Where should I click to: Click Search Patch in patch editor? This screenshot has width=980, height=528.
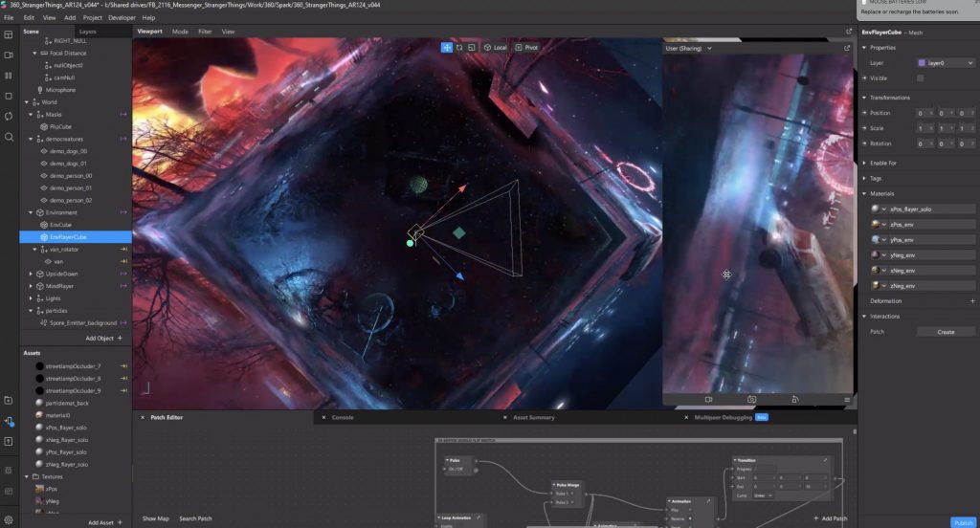point(195,518)
